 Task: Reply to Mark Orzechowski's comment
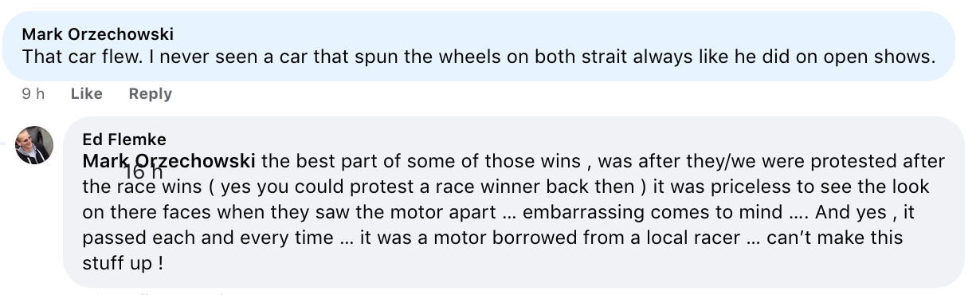coord(151,94)
